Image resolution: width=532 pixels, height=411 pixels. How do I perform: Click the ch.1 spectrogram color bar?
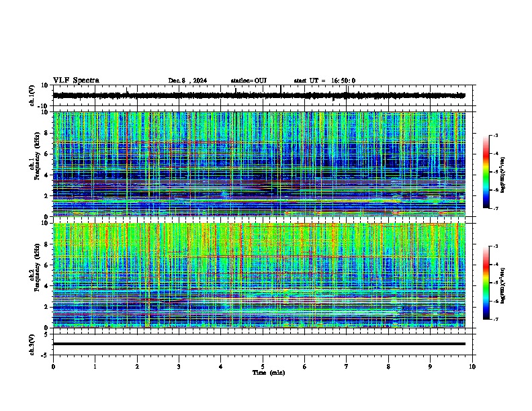(486, 172)
